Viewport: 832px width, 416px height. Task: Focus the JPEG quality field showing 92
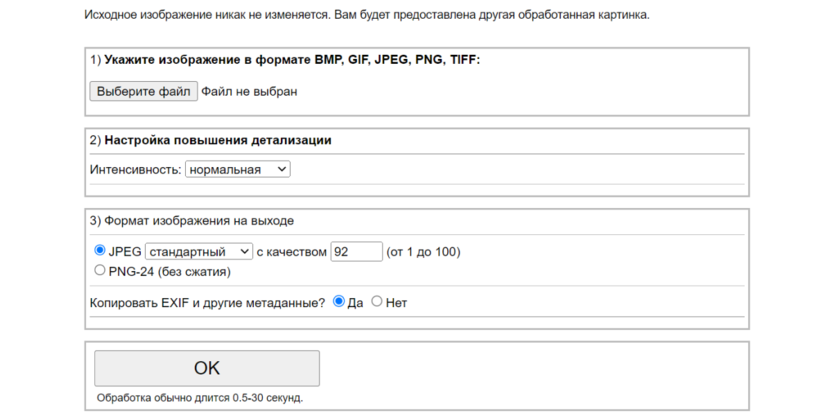(356, 252)
